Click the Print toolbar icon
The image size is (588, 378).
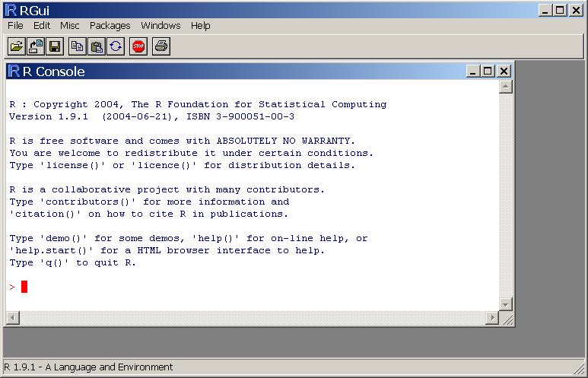tap(161, 46)
